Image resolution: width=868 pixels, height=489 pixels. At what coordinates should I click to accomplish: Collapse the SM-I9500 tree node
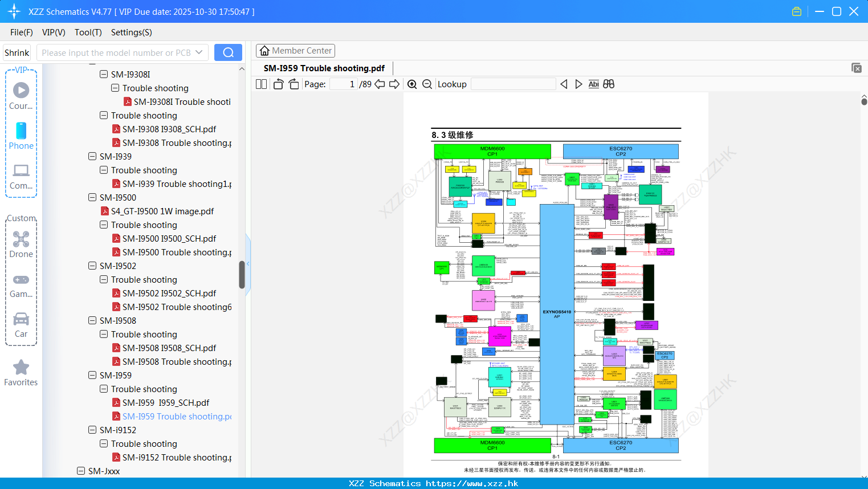(92, 197)
